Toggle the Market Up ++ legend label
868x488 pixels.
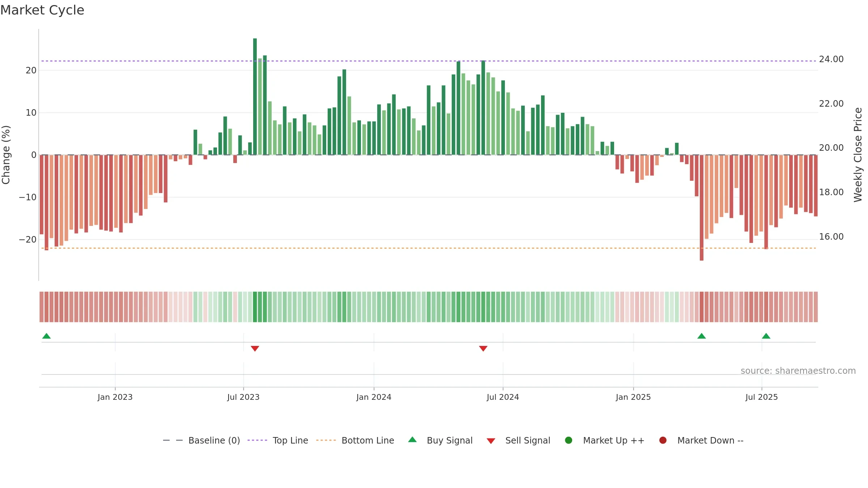(x=614, y=440)
